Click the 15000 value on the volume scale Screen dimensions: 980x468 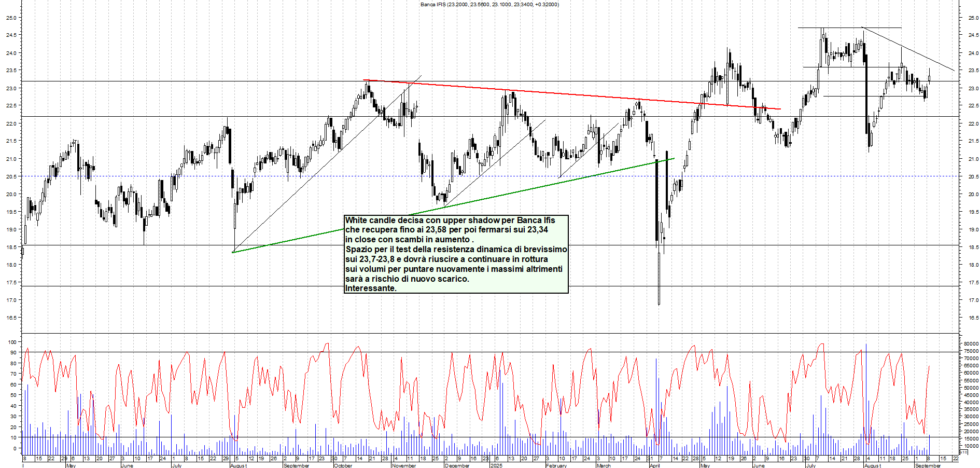971,438
